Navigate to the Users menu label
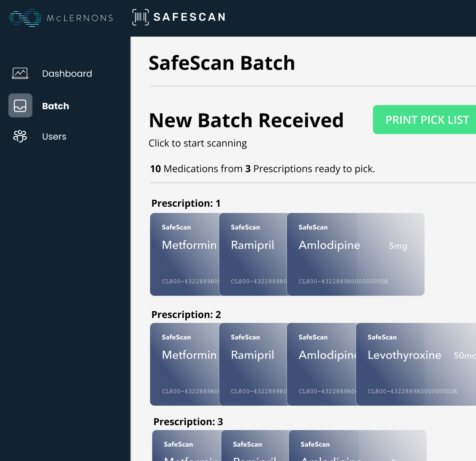The width and height of the screenshot is (476, 461). click(x=54, y=136)
